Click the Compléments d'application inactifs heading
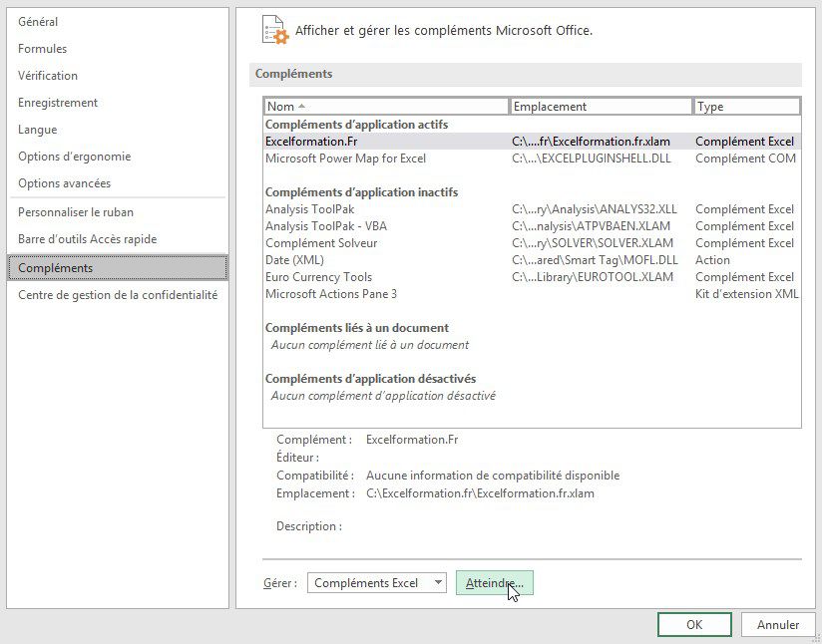 (362, 192)
